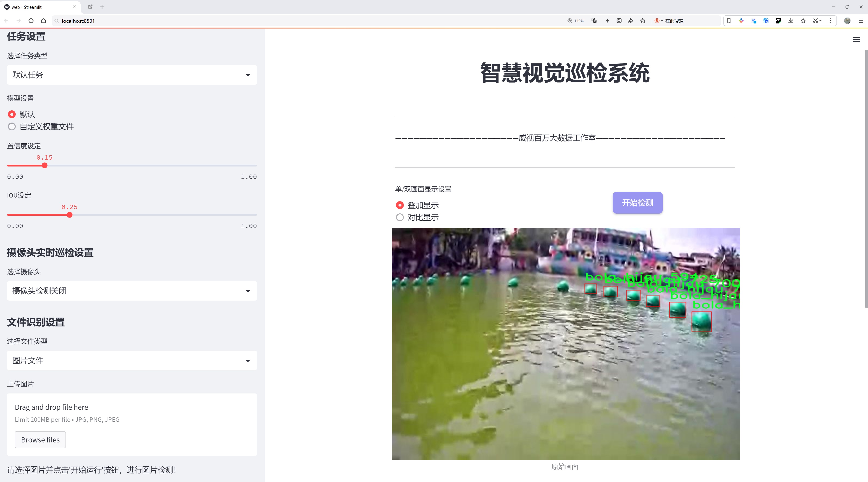Open a new browser tab
The height and width of the screenshot is (482, 868).
[x=102, y=7]
